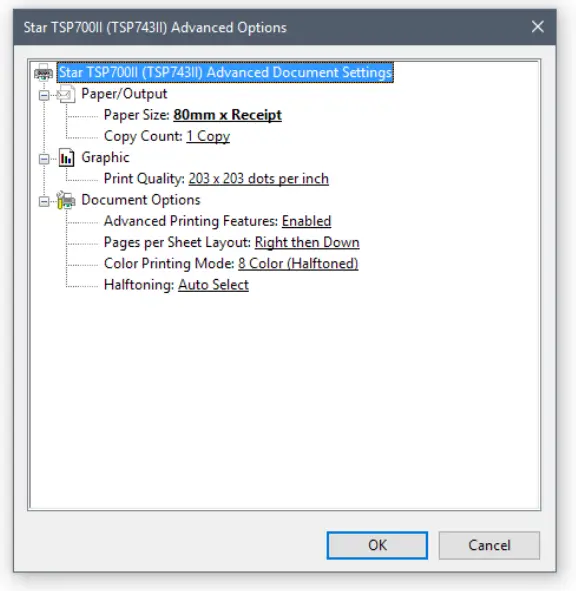This screenshot has width=576, height=591.
Task: Click the Graphic bar chart icon
Action: [x=66, y=158]
